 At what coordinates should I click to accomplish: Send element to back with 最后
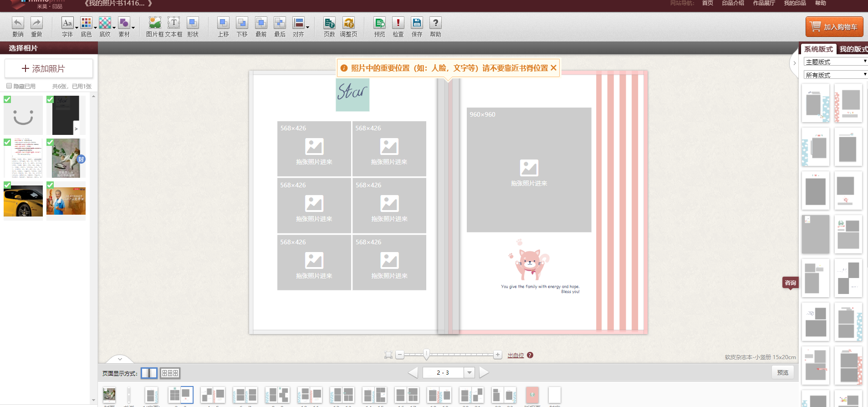click(x=280, y=27)
